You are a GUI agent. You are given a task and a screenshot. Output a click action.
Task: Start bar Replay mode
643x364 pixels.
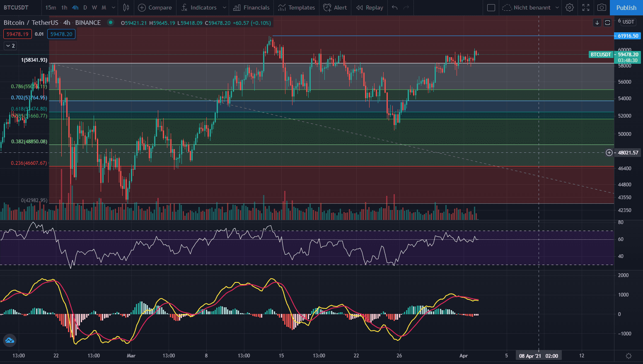(x=370, y=7)
